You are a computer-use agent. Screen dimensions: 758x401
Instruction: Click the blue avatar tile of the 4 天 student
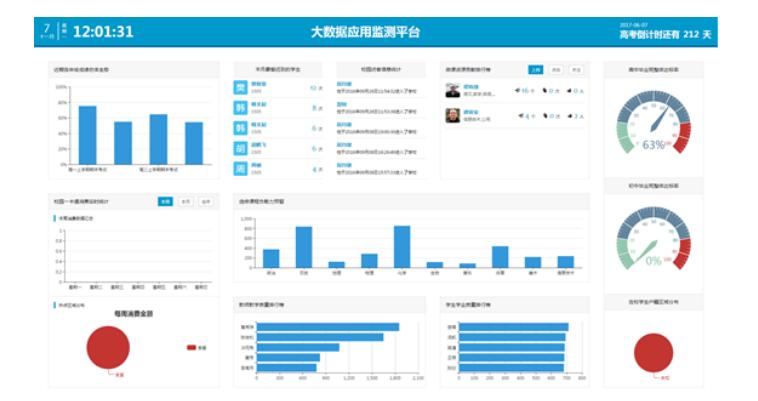[240, 169]
